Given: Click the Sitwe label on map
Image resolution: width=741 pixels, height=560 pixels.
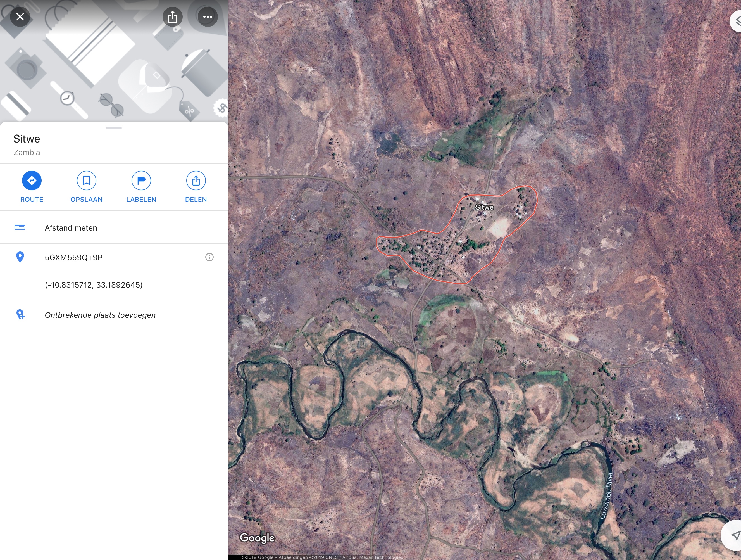Looking at the screenshot, I should (x=484, y=207).
